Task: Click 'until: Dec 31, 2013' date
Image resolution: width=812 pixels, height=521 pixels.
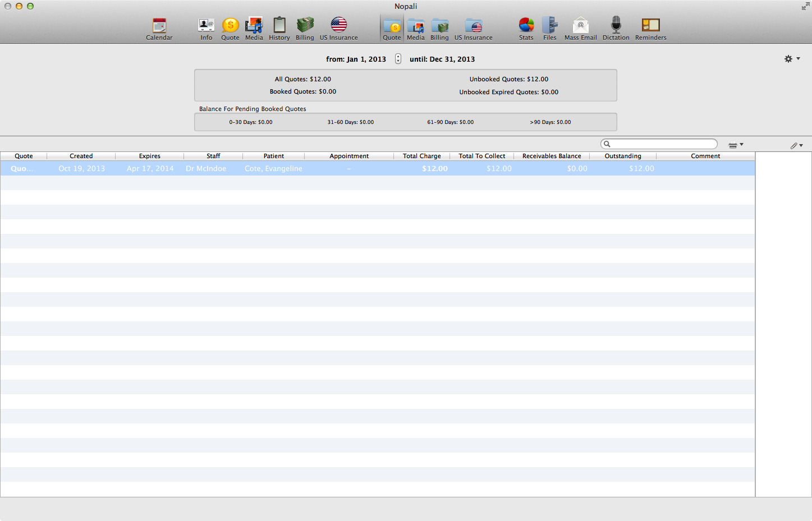Action: (442, 59)
